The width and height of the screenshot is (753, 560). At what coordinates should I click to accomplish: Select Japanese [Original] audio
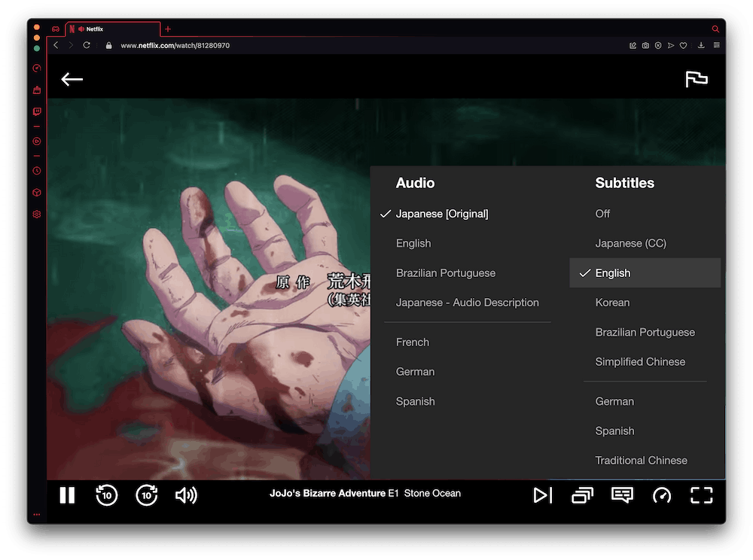point(442,214)
